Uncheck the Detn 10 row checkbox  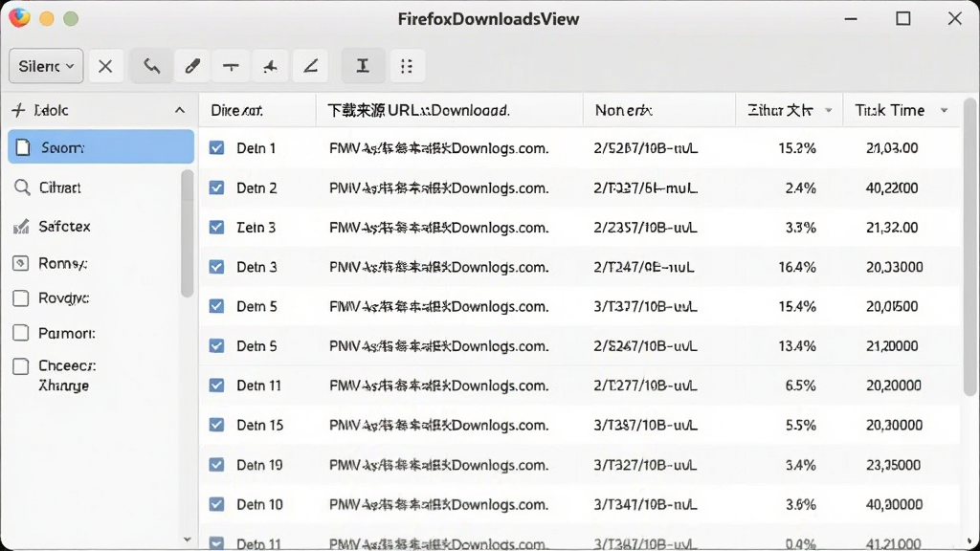[x=217, y=504]
